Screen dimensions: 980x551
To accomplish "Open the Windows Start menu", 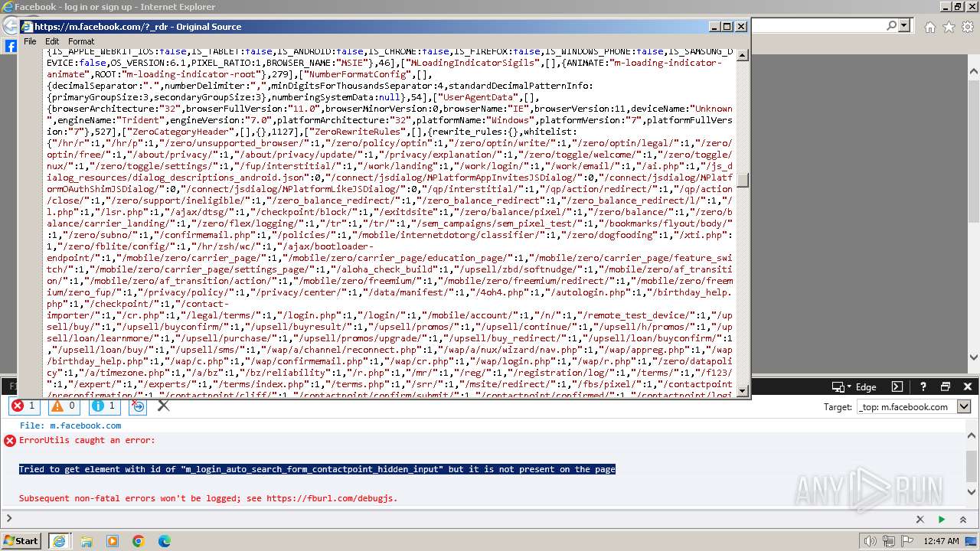I will pyautogui.click(x=21, y=540).
